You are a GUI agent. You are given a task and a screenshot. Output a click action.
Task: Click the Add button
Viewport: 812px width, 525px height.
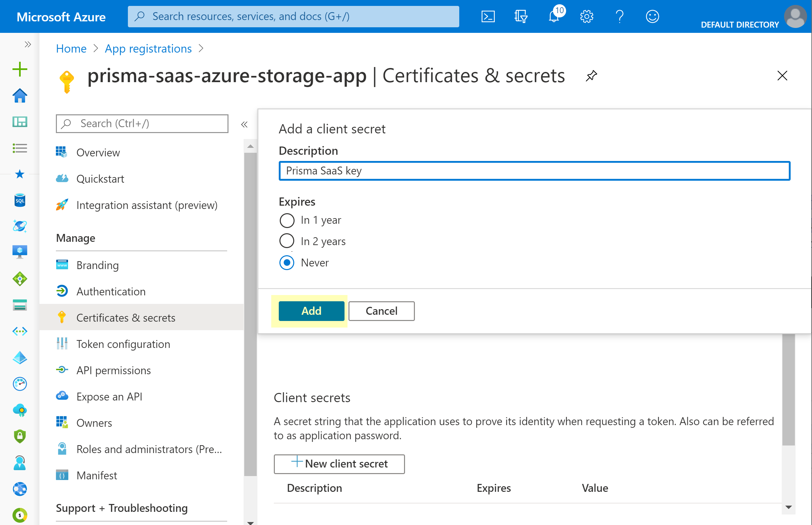pos(311,311)
